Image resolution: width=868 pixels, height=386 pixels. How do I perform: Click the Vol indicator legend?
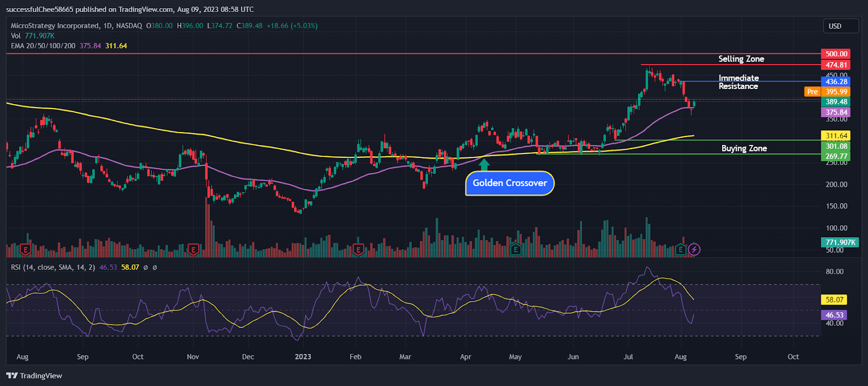[16, 36]
